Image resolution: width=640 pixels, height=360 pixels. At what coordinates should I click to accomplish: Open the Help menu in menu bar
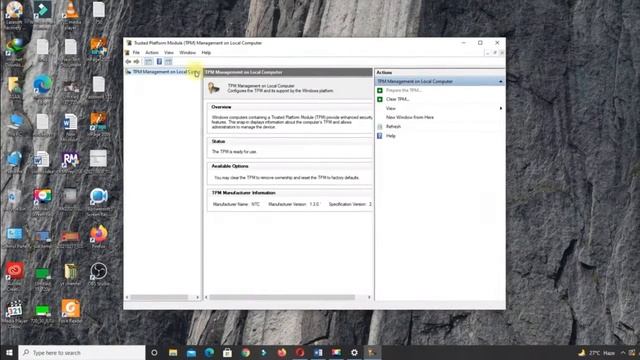point(206,53)
